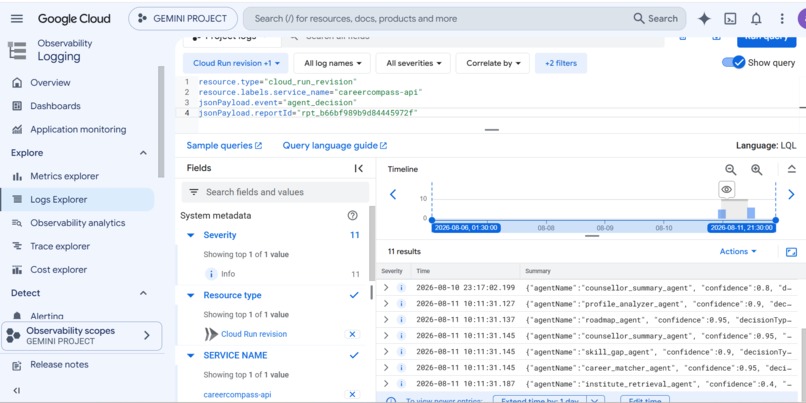The width and height of the screenshot is (806, 403).
Task: Open Application monitoring page
Action: coord(78,130)
